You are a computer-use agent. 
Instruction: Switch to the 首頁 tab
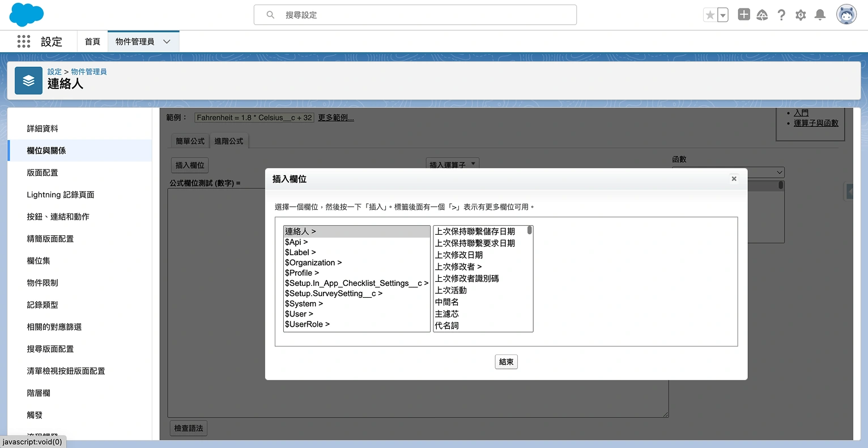pos(92,41)
